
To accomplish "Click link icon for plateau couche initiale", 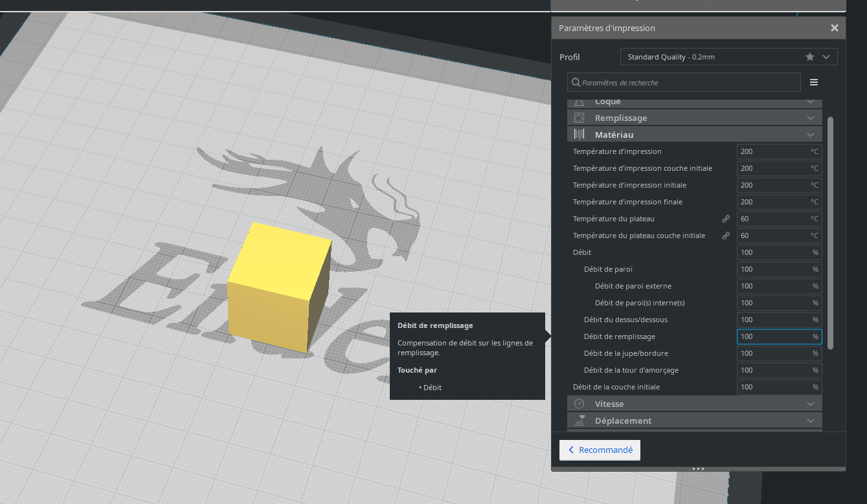I will [726, 236].
